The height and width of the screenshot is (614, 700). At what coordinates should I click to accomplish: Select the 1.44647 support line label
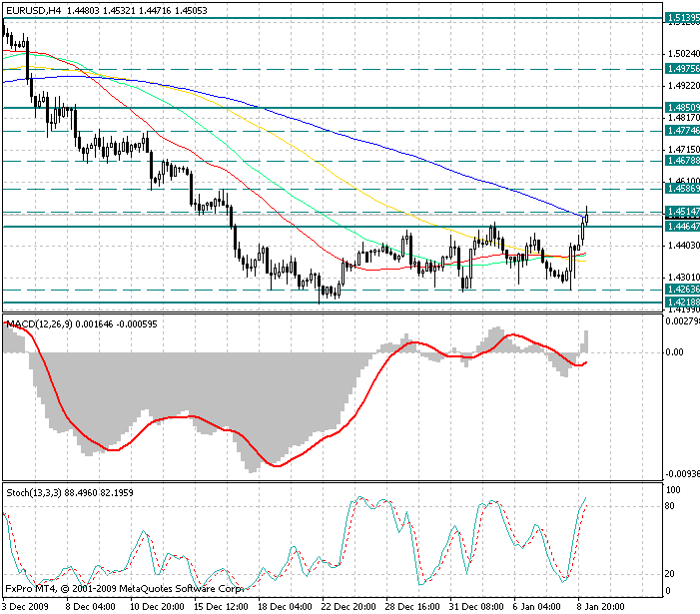682,227
